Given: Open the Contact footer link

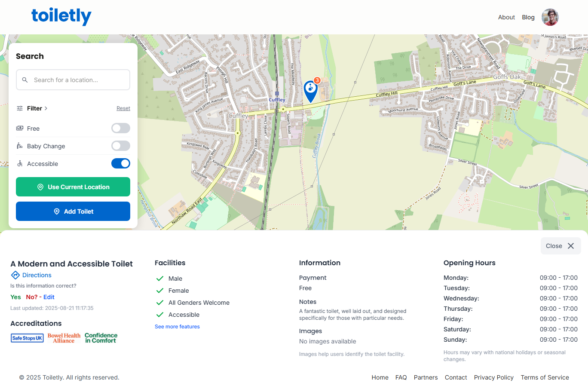Looking at the screenshot, I should click(456, 377).
